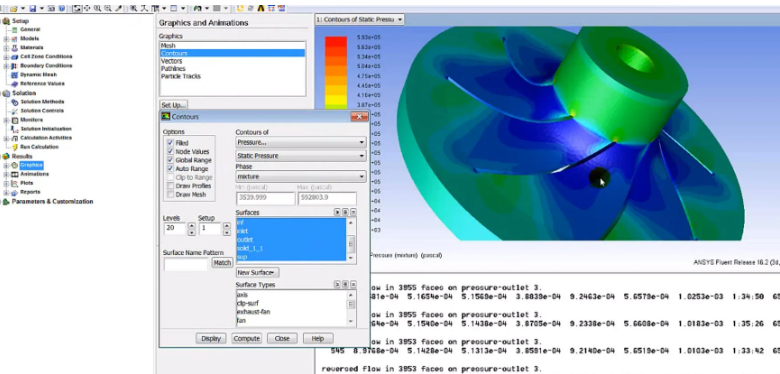
Task: Uncheck the Auto Range option
Action: pos(171,169)
